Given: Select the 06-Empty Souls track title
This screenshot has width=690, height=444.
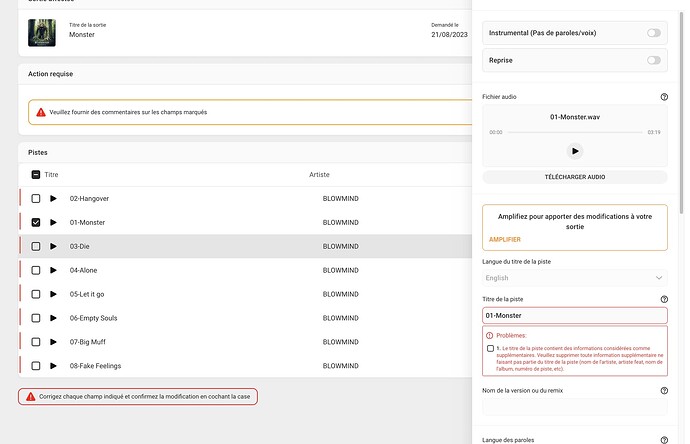Looking at the screenshot, I should click(x=93, y=318).
